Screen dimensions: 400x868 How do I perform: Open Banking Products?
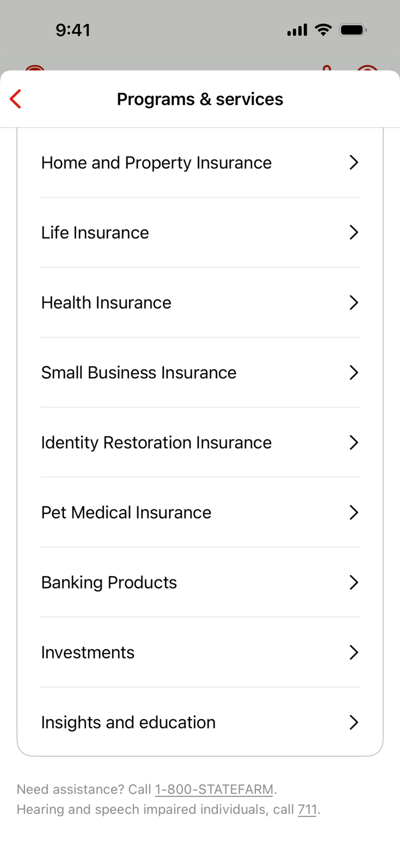pyautogui.click(x=109, y=583)
